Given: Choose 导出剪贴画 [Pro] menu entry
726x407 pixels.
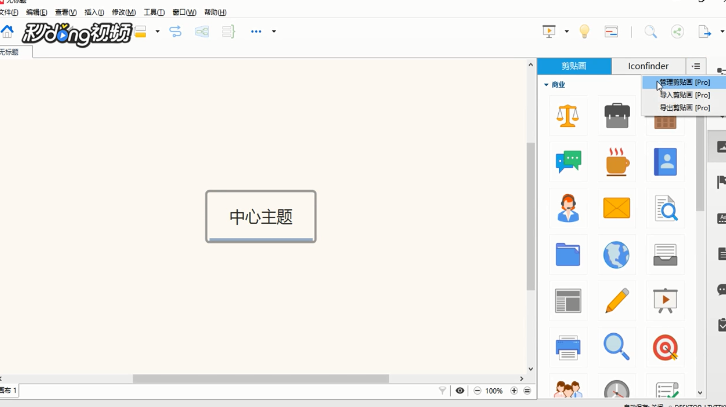Looking at the screenshot, I should click(x=684, y=107).
